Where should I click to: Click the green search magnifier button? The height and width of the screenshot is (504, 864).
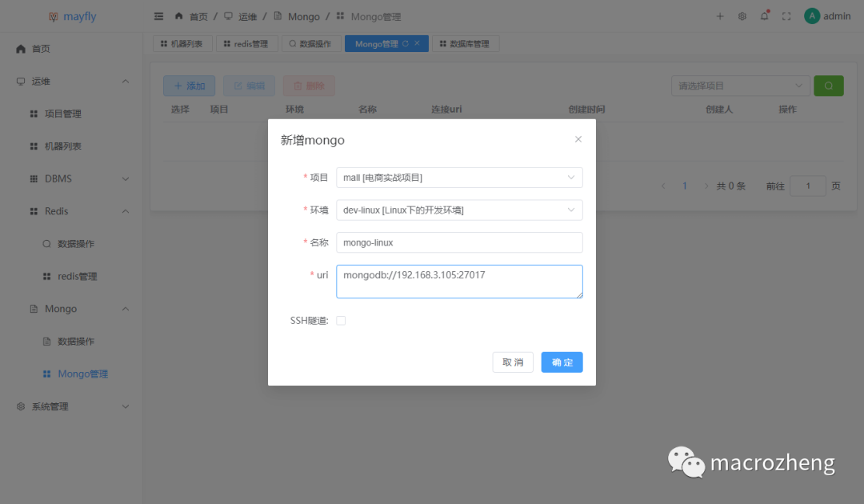click(x=828, y=86)
